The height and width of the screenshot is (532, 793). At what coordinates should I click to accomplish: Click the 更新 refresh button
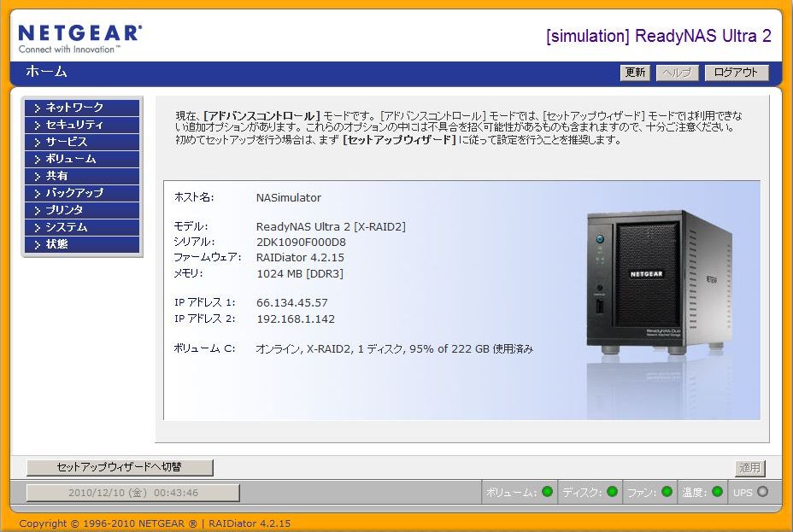point(635,73)
